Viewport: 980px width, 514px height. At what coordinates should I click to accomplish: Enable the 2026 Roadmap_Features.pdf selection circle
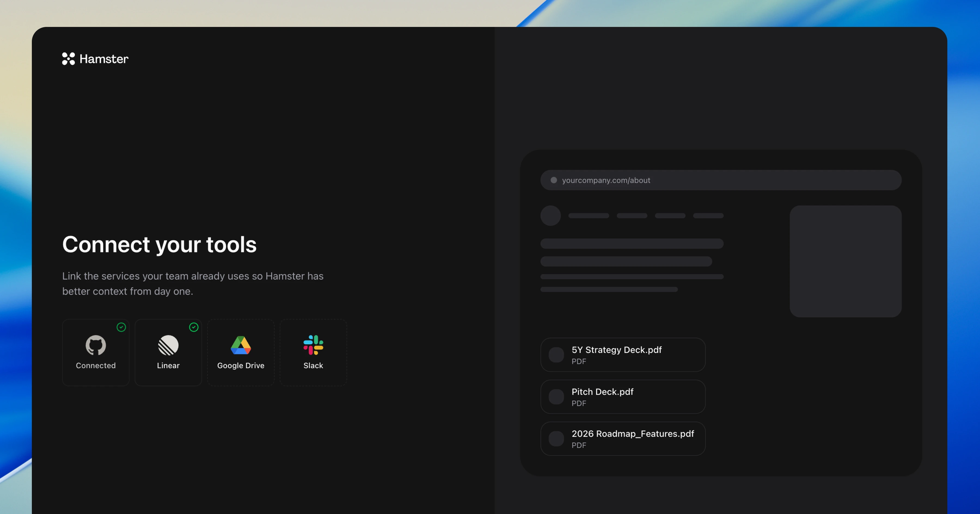tap(556, 438)
